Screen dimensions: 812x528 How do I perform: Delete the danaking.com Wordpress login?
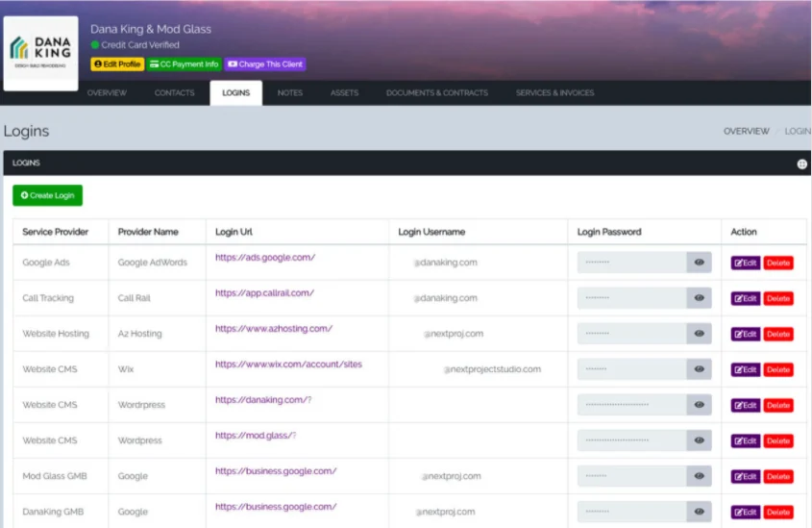tap(777, 405)
